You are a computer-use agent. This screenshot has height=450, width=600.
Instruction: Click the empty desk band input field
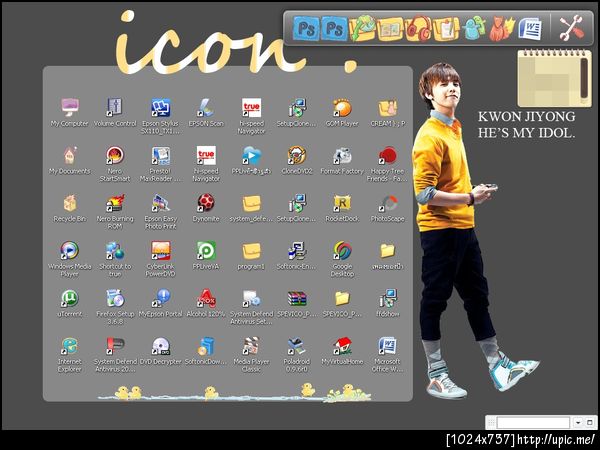[533, 422]
